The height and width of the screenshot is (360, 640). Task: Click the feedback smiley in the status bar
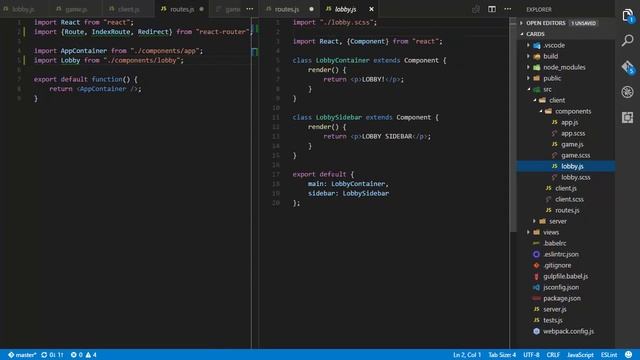tap(629, 355)
